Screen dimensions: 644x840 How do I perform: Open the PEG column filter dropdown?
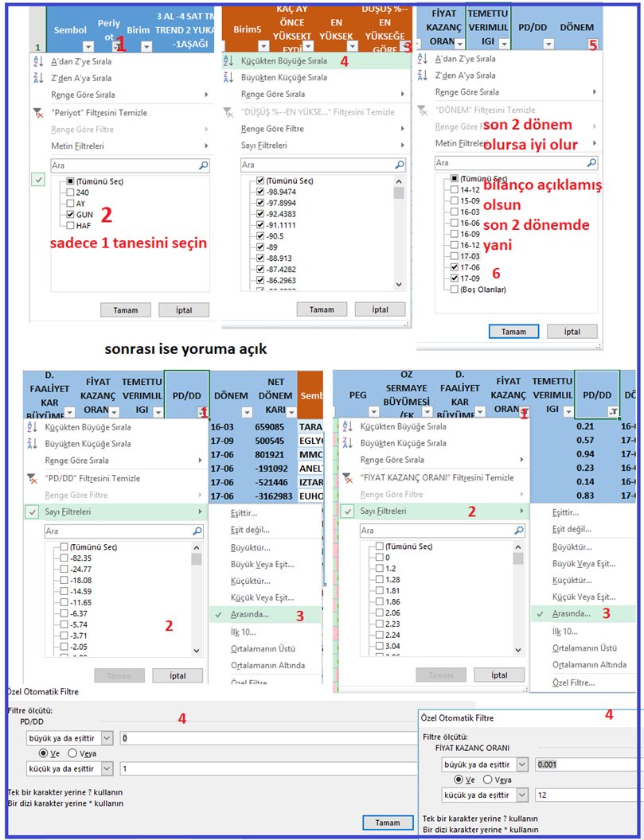click(x=373, y=412)
